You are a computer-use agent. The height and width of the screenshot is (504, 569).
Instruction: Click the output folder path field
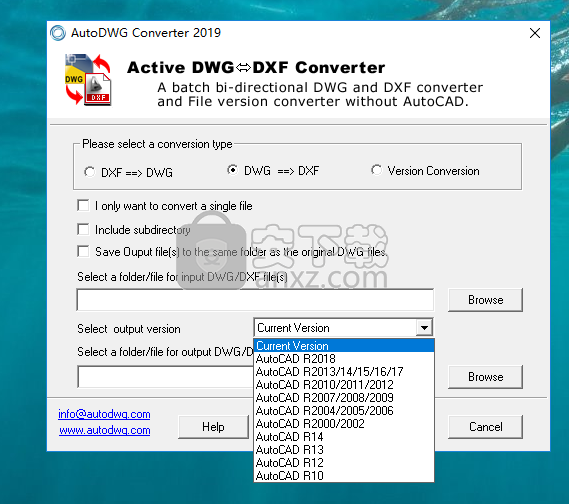[165, 377]
